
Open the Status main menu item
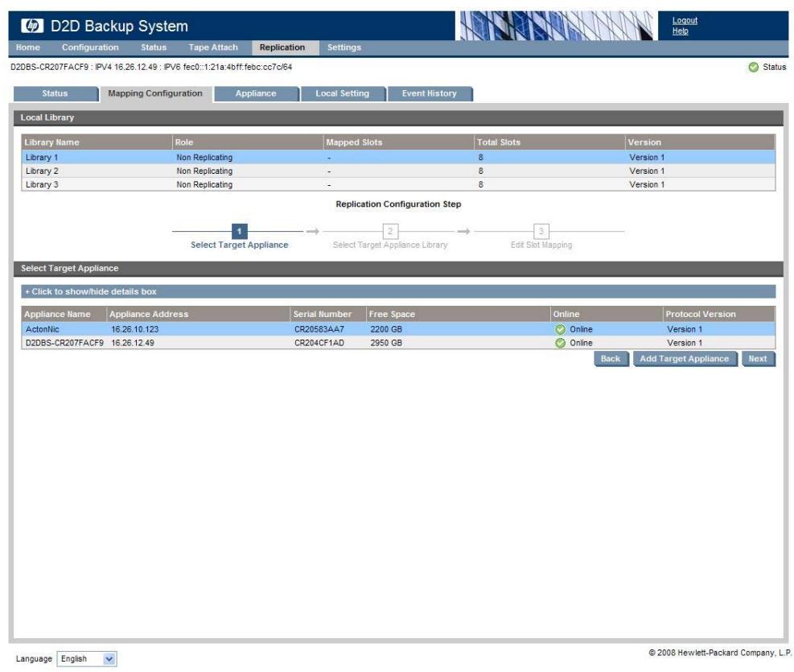[x=154, y=47]
